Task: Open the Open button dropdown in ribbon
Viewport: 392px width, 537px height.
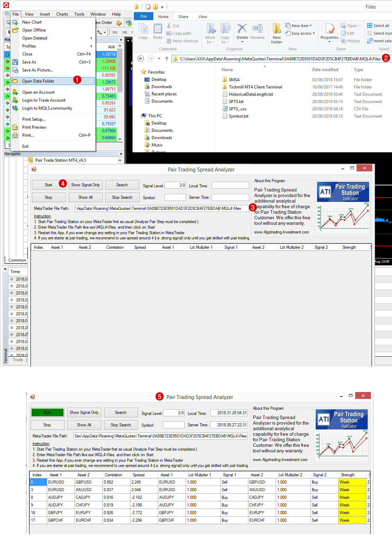Action: coord(360,26)
